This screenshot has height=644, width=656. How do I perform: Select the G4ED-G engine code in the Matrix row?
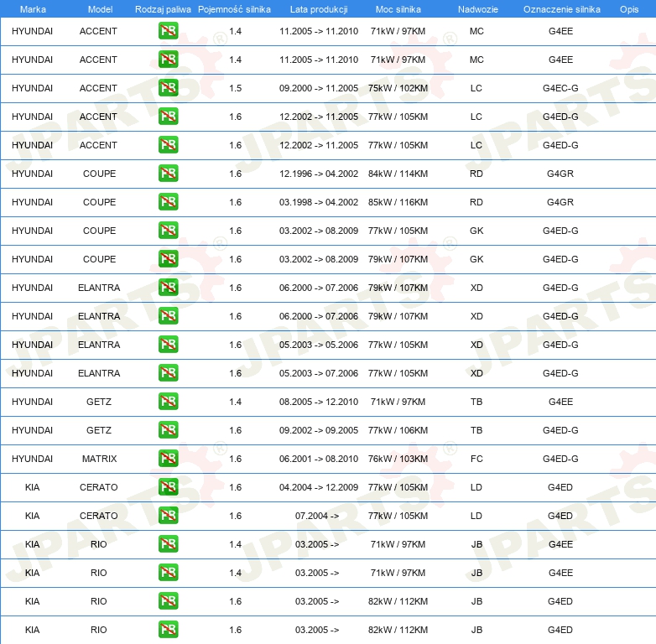point(560,459)
